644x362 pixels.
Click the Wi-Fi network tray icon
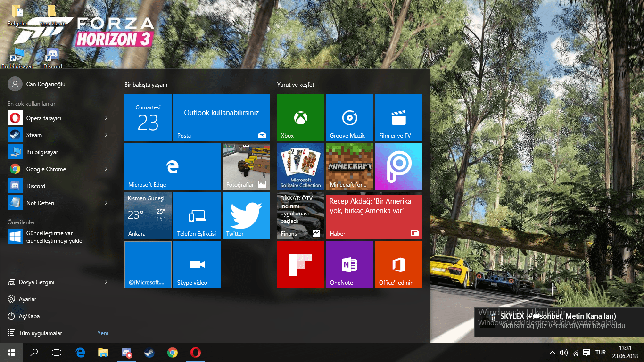click(x=576, y=353)
